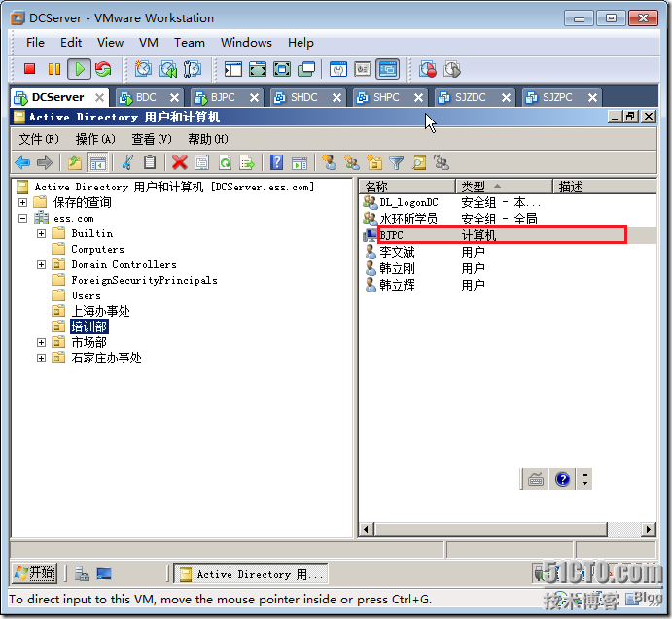This screenshot has height=619, width=672.
Task: Collapse the ess.com domain node
Action: [22, 218]
